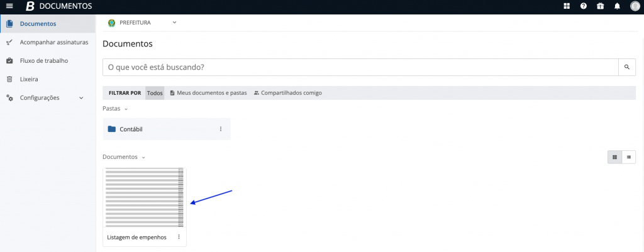The image size is (644, 252).
Task: Switch to list view
Action: (628, 157)
